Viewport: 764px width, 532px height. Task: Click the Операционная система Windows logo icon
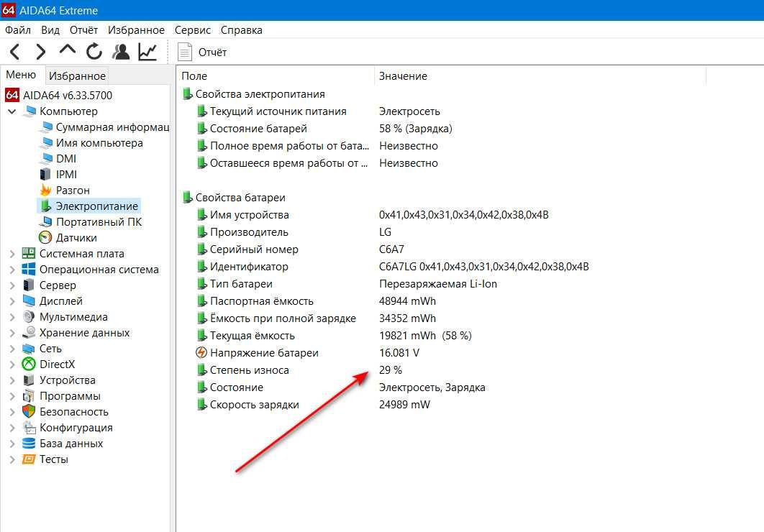coord(29,269)
